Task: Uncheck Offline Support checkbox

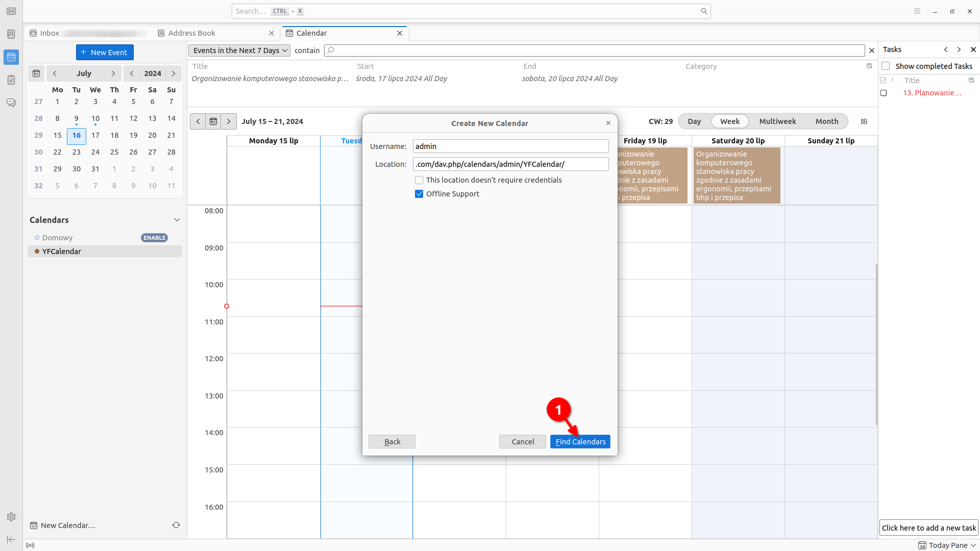Action: tap(419, 194)
